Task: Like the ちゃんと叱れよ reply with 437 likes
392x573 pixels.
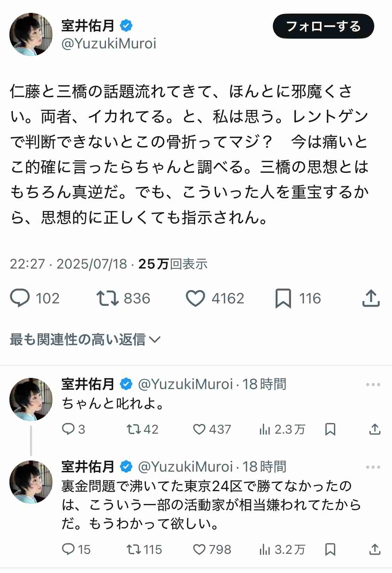Action: [x=199, y=429]
